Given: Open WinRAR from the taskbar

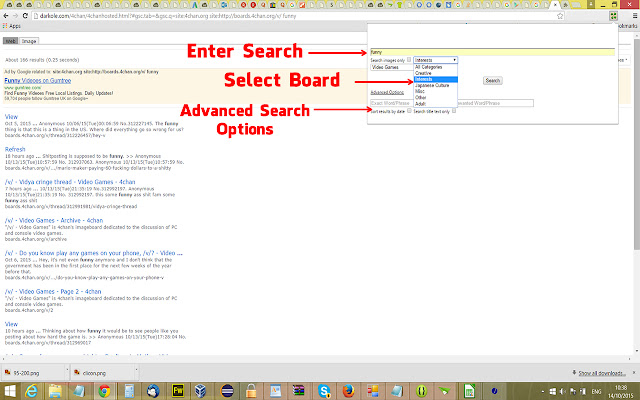Looking at the screenshot, I should pyautogui.click(x=299, y=391).
